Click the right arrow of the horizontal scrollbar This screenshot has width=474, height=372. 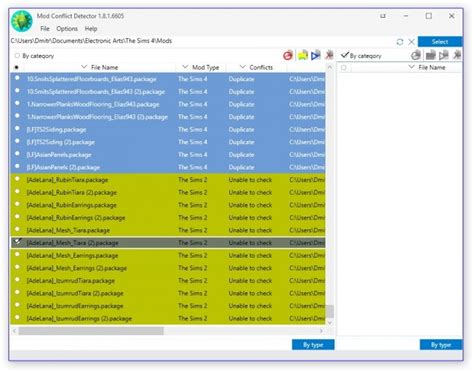point(321,331)
